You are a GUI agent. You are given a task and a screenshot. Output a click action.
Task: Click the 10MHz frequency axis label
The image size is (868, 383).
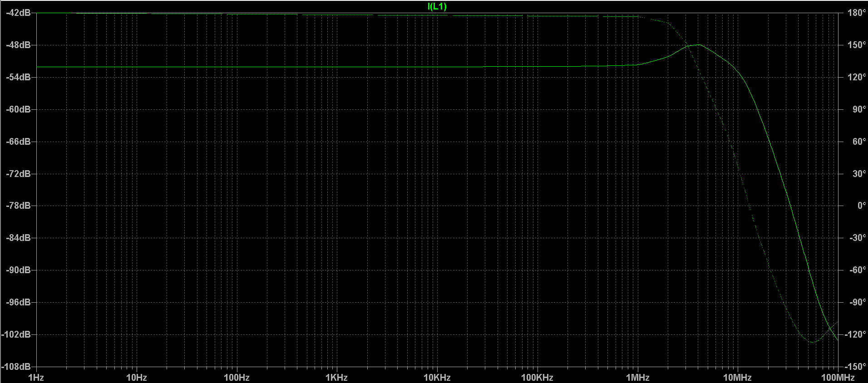737,378
